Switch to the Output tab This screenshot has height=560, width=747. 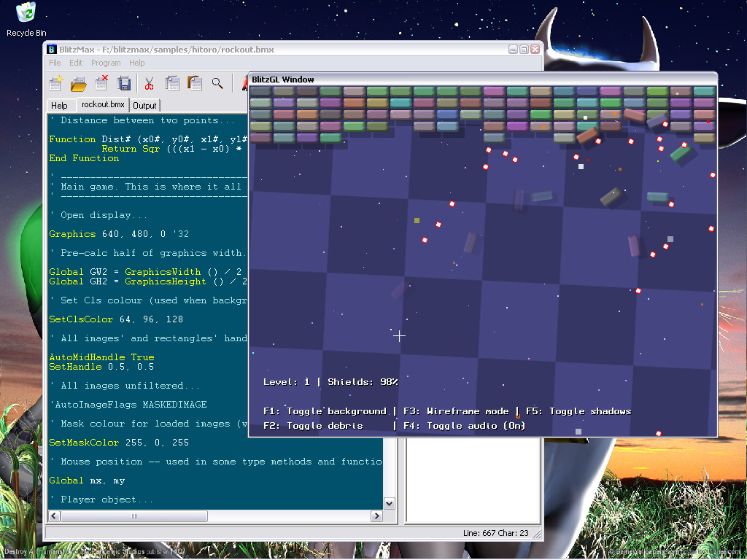144,106
